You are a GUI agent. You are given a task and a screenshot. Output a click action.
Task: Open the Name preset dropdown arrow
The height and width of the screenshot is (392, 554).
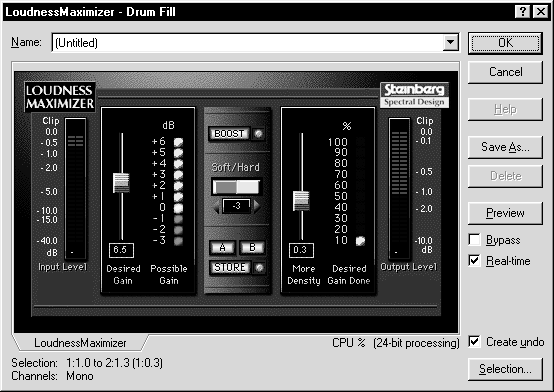450,42
